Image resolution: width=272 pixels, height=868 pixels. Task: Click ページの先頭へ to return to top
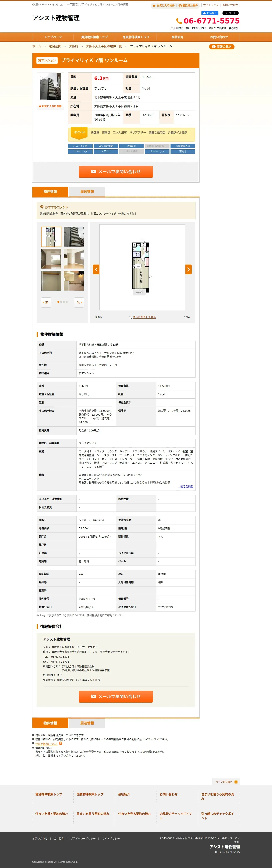pyautogui.click(x=226, y=782)
